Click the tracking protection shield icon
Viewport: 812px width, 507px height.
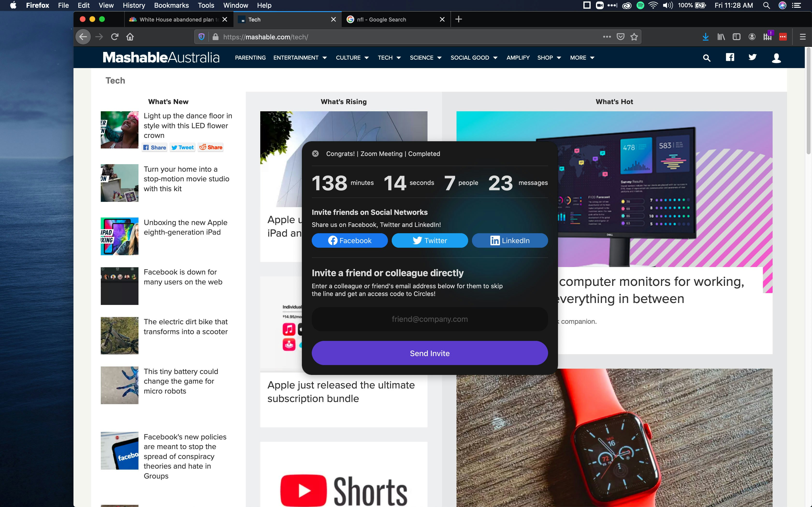(201, 37)
